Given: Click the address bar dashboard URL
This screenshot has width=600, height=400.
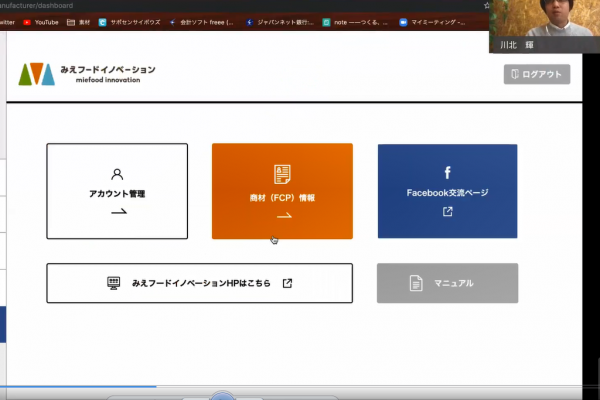Looking at the screenshot, I should [36, 6].
